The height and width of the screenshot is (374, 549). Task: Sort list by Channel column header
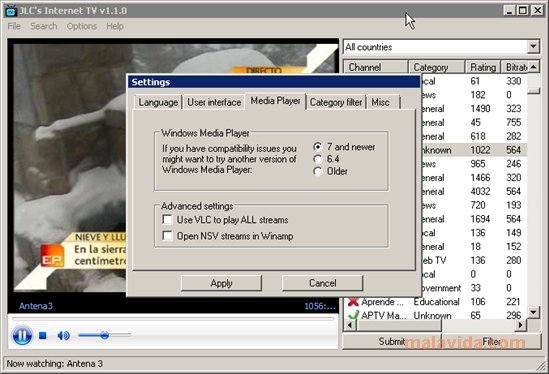pyautogui.click(x=376, y=67)
